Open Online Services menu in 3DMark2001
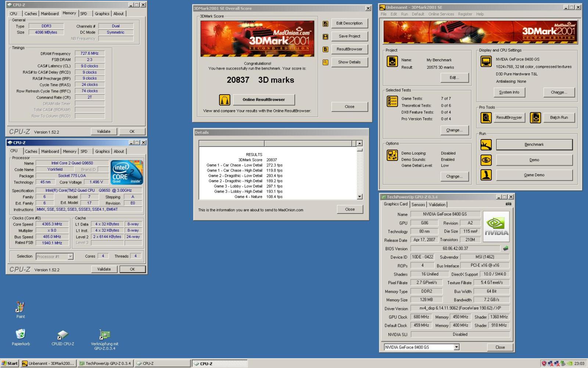 [x=441, y=14]
